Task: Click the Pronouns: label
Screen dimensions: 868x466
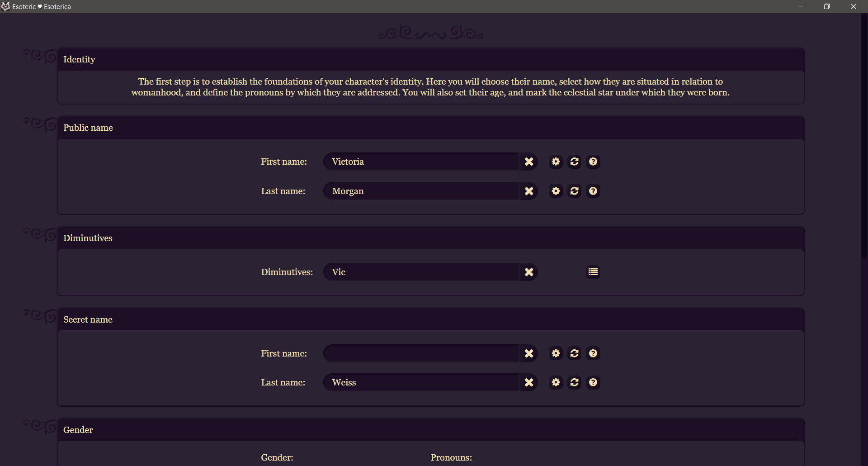Action: click(451, 457)
